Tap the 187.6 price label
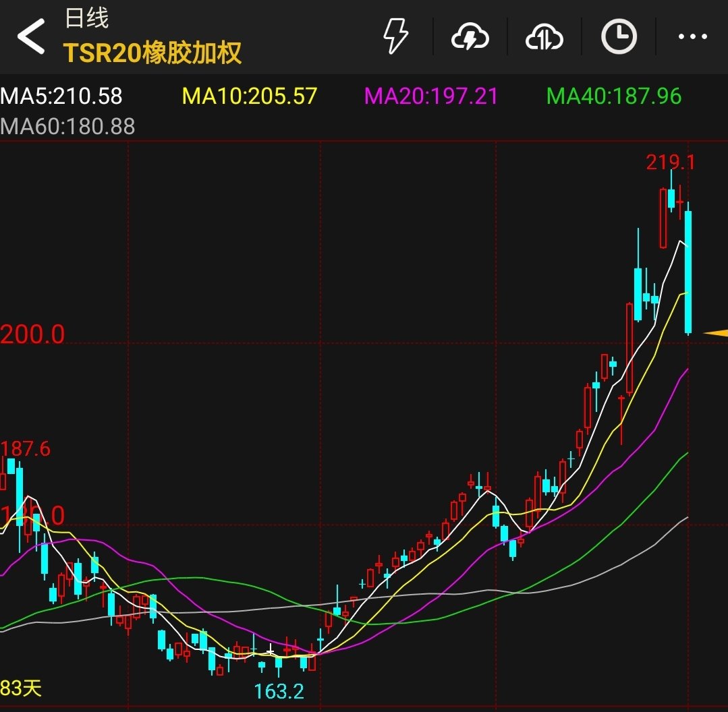Screen dimensions: 728x712 click(26, 449)
